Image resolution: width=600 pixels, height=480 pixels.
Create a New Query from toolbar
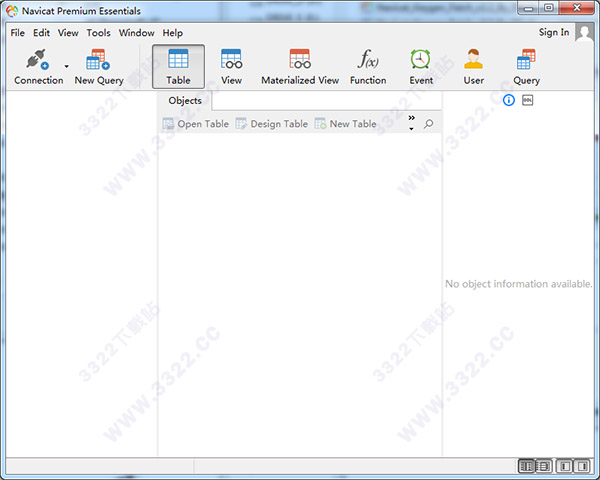[99, 67]
